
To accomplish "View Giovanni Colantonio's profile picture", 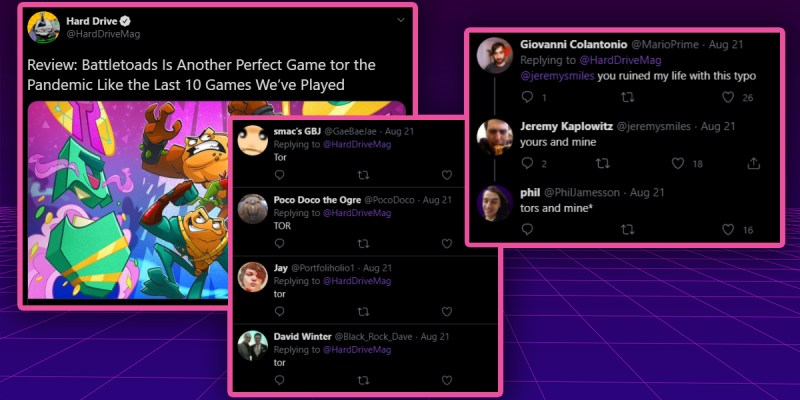I will click(x=494, y=56).
